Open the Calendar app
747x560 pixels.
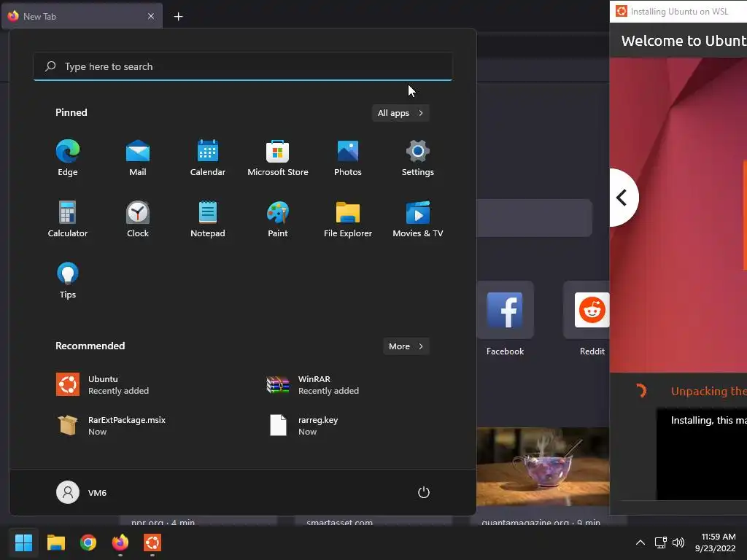[208, 158]
